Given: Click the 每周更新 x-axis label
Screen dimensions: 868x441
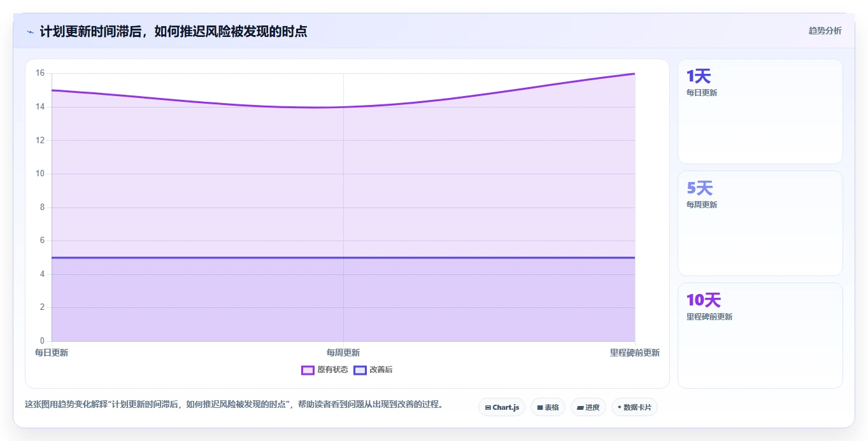Looking at the screenshot, I should pyautogui.click(x=343, y=353).
